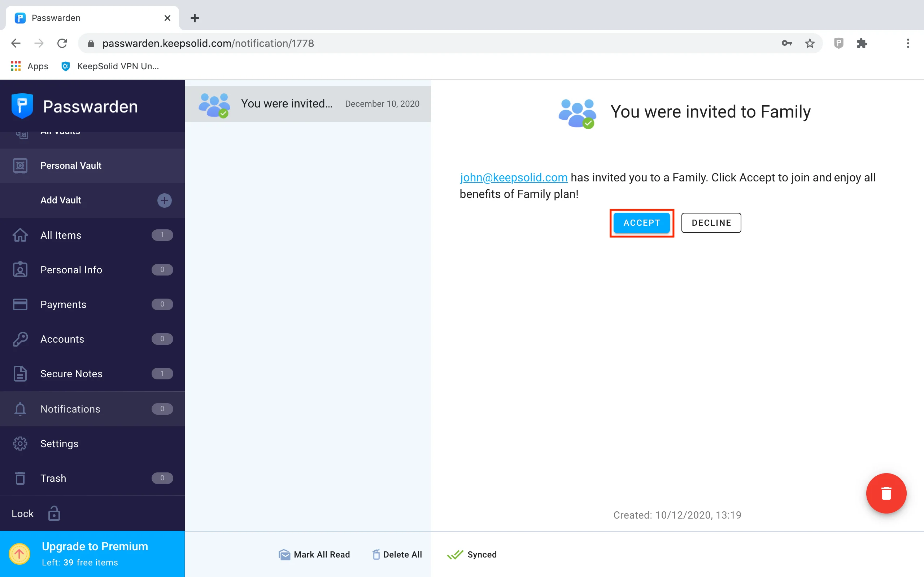924x577 pixels.
Task: Select the 'You were invited' notification entry
Action: pyautogui.click(x=308, y=104)
